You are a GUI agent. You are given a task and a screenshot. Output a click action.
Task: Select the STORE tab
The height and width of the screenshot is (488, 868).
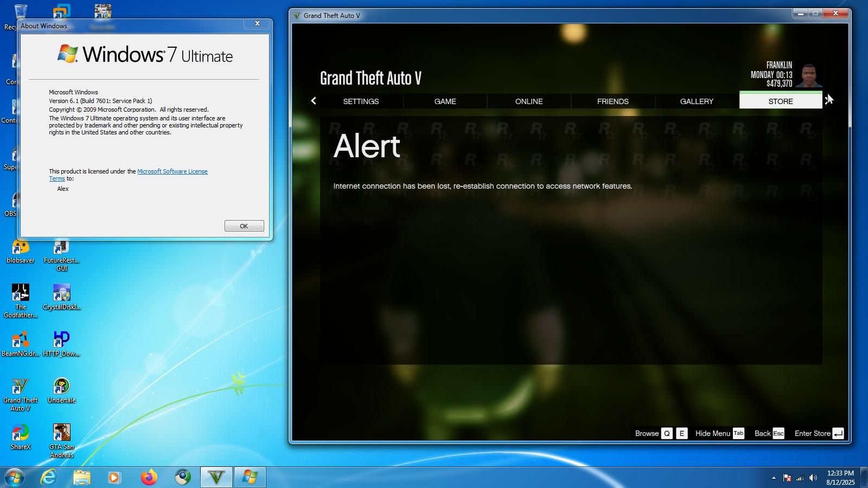pos(781,100)
